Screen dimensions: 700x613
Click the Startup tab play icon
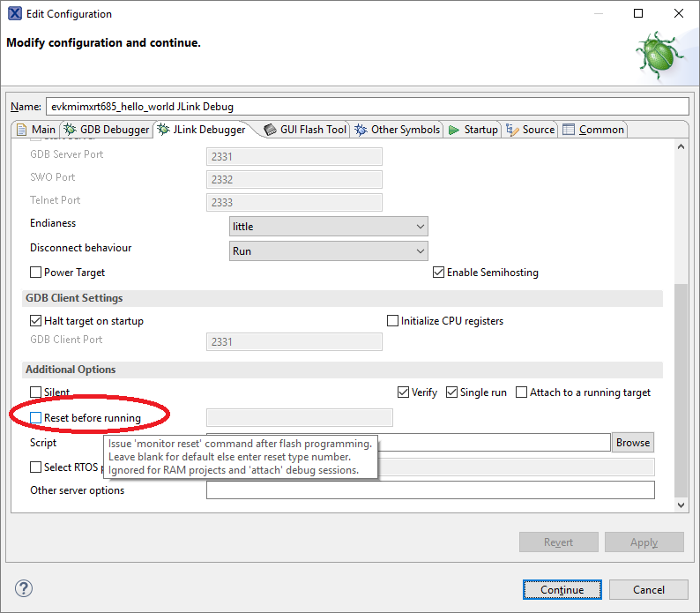tap(454, 130)
